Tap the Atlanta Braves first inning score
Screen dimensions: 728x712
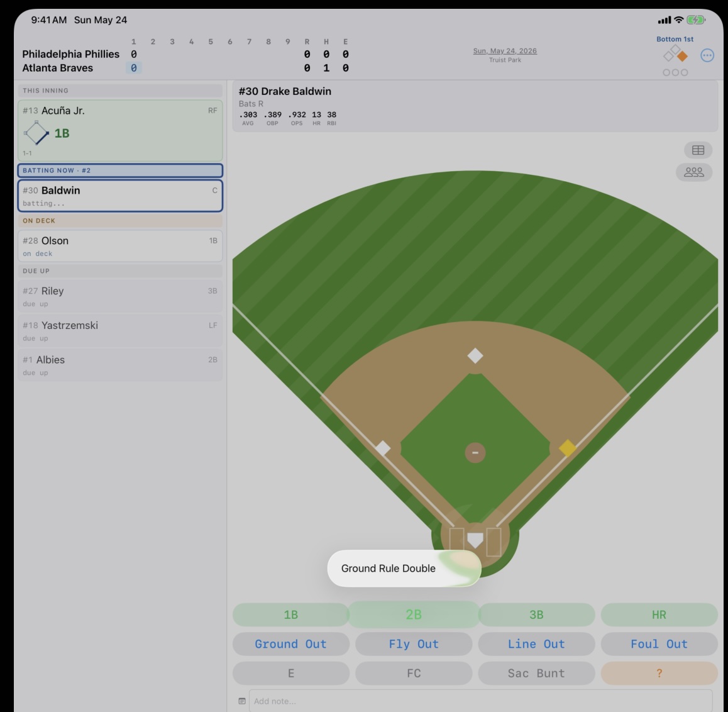(x=134, y=68)
